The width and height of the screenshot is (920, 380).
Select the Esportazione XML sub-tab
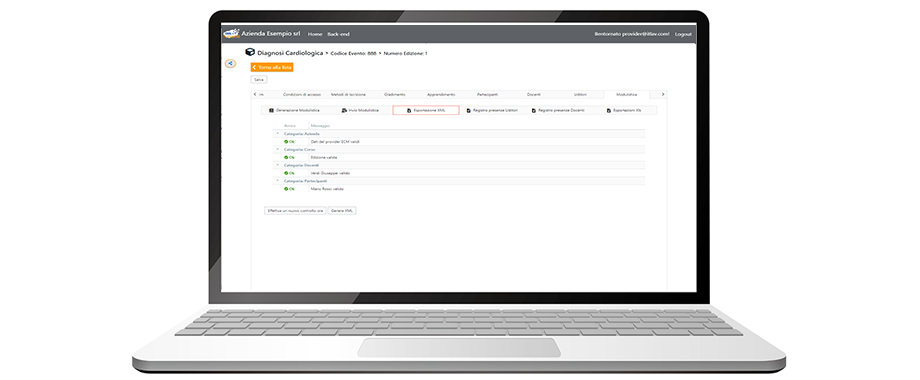[x=426, y=110]
